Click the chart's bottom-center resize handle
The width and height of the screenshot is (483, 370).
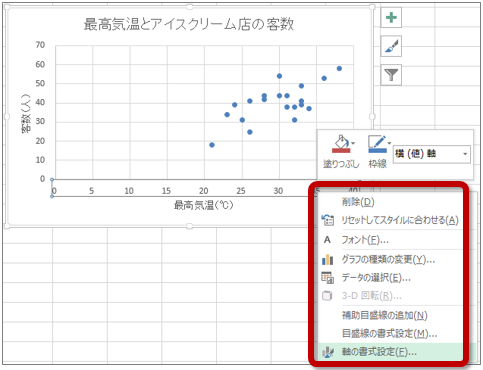point(189,226)
